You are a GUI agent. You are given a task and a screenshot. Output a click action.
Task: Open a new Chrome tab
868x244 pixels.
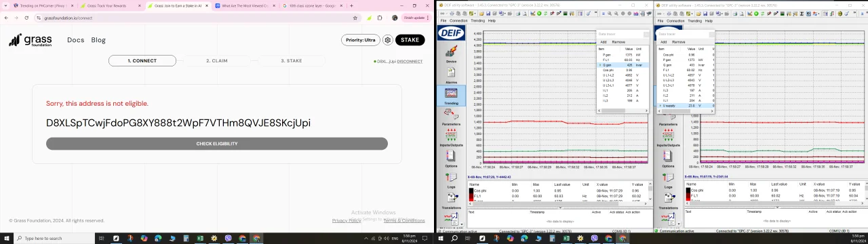(351, 5)
